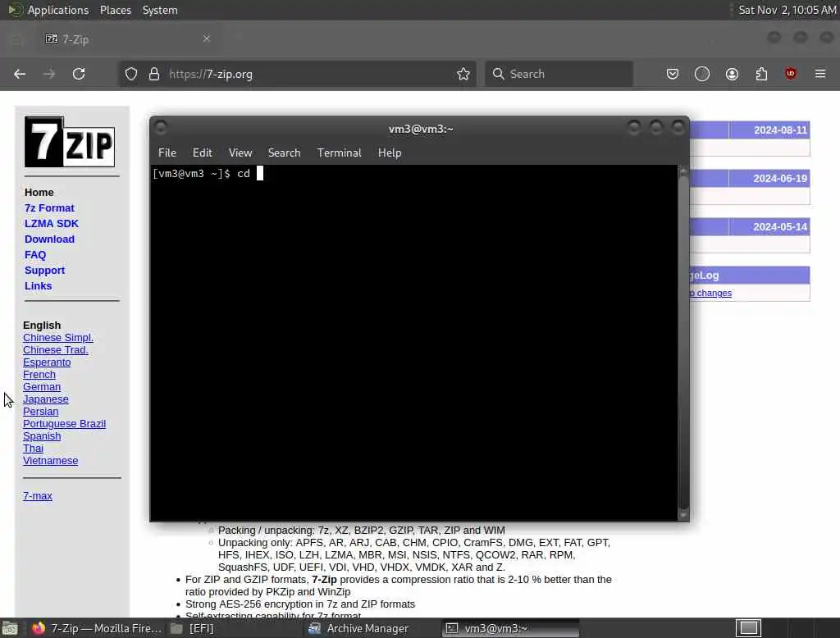Open terminal File menu
Viewport: 840px width, 638px height.
[x=167, y=153]
